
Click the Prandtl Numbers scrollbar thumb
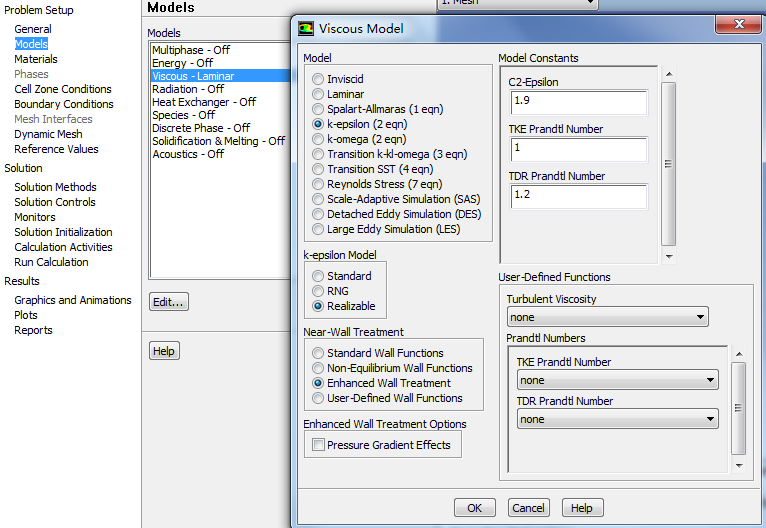[x=739, y=408]
